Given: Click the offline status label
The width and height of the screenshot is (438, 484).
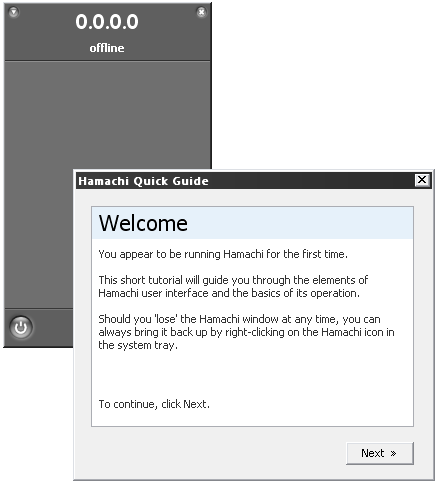Looking at the screenshot, I should coord(107,48).
